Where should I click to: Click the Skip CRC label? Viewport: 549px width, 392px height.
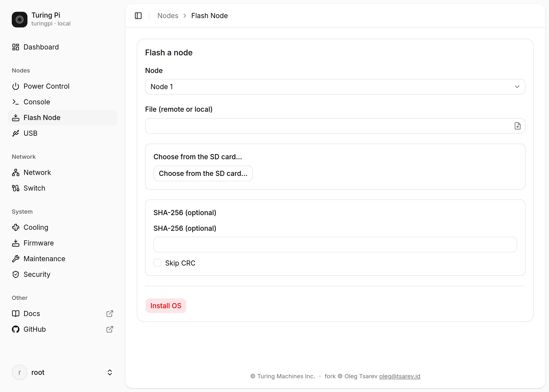(x=180, y=263)
